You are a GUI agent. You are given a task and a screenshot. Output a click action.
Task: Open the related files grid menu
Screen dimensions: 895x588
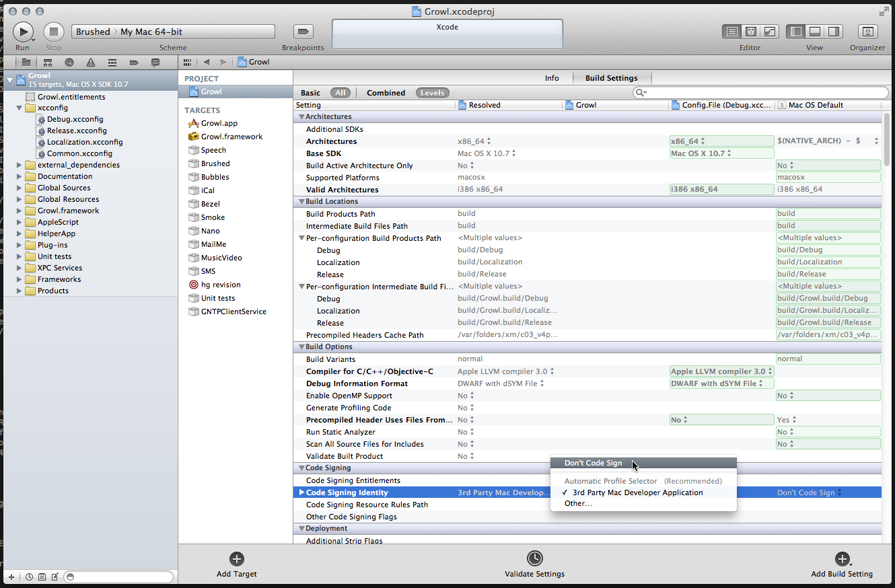point(187,62)
